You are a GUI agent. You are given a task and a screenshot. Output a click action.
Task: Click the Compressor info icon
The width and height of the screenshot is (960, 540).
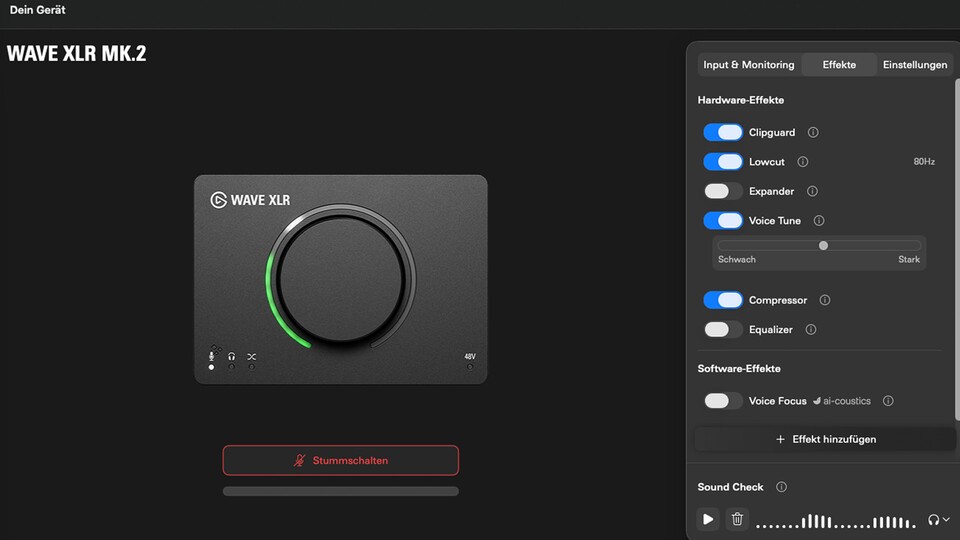click(x=825, y=300)
